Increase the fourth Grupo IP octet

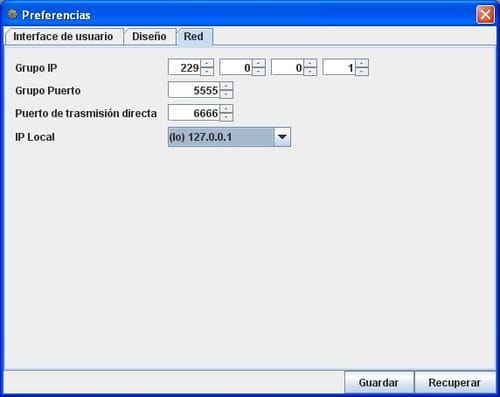pos(362,63)
